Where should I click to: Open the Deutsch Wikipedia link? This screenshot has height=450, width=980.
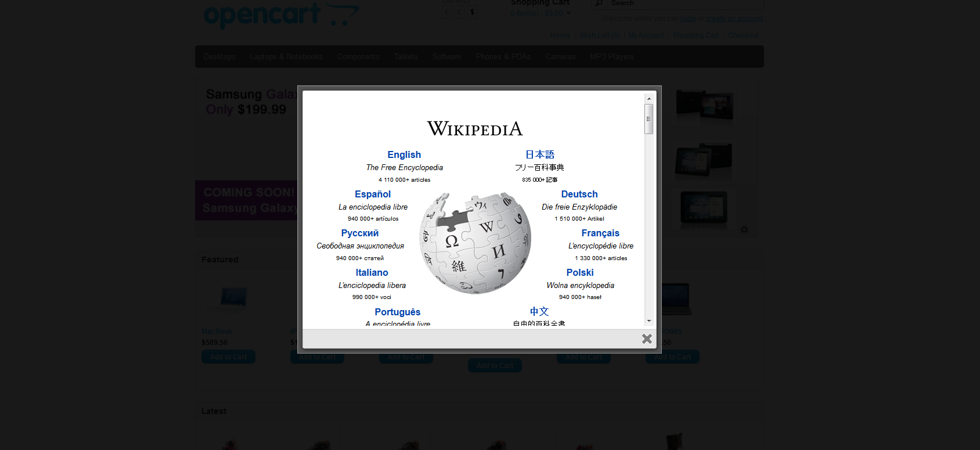(579, 194)
